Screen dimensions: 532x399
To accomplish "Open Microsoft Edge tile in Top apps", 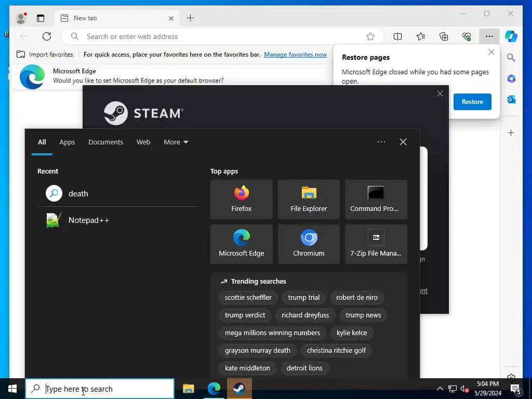I will click(241, 244).
